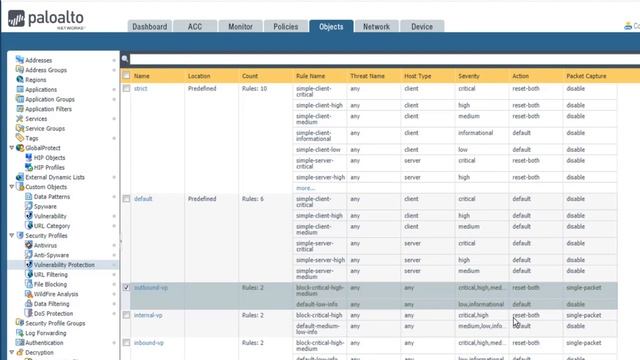Click the Packet Capture column header
Viewport: 640px width, 360px height.
coord(586,76)
